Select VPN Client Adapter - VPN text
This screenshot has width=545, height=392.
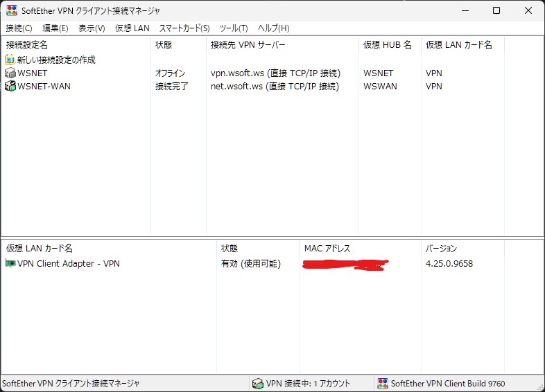[x=69, y=264]
